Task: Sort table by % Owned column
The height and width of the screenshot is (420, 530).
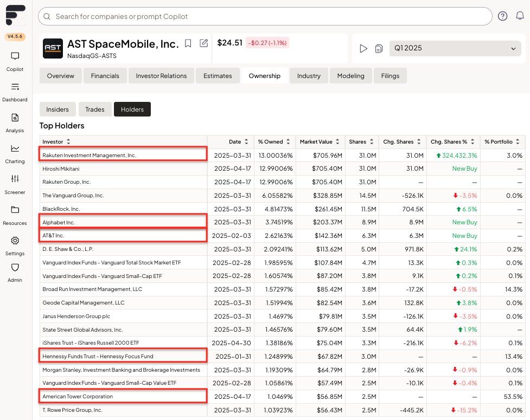Action: [288, 142]
